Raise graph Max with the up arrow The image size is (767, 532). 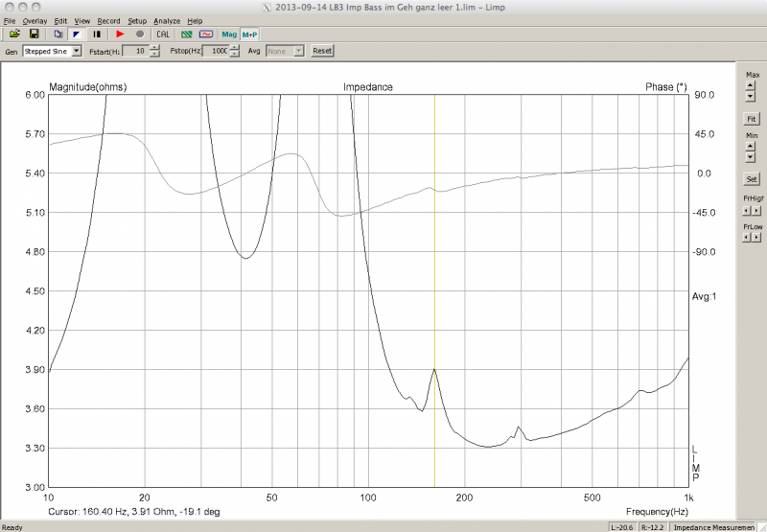point(750,85)
